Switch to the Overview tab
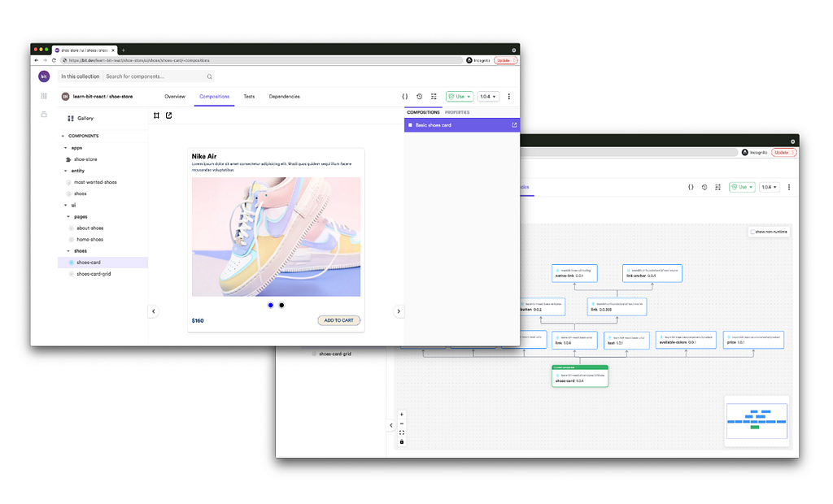The image size is (833, 504). tap(175, 97)
